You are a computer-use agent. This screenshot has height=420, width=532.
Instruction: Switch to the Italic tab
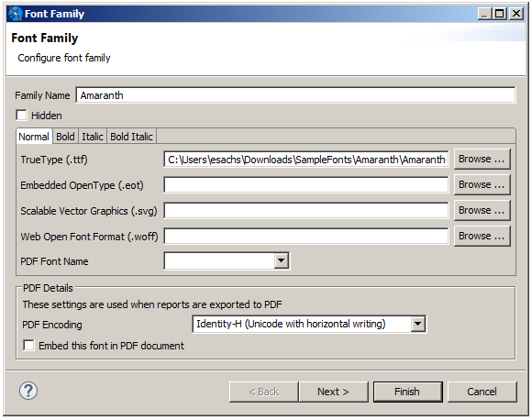tap(93, 137)
